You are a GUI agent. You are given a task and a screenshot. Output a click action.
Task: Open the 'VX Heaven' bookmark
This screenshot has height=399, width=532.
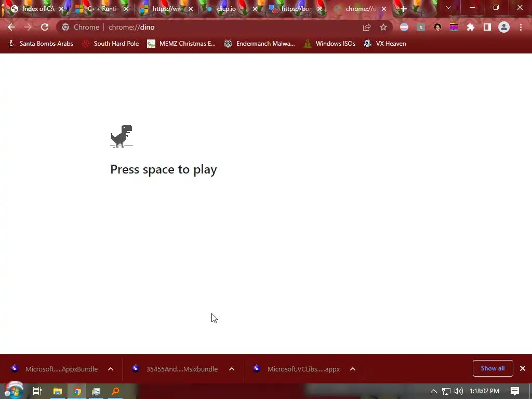(385, 44)
